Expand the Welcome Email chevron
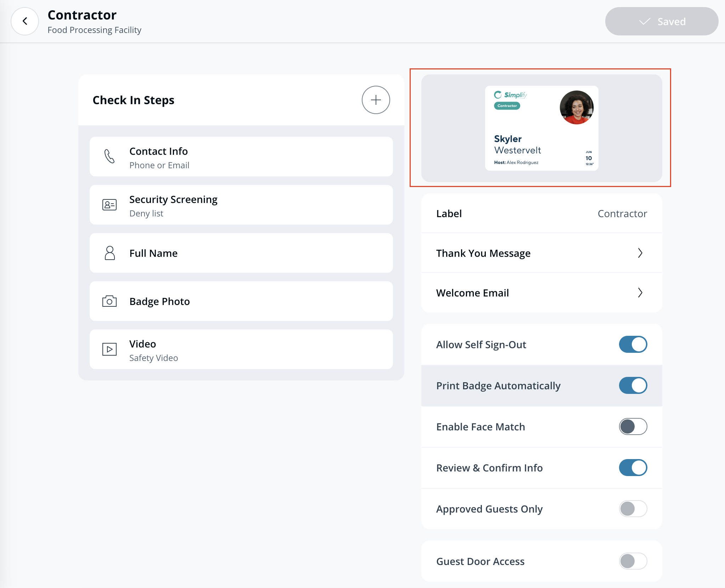 click(x=640, y=293)
